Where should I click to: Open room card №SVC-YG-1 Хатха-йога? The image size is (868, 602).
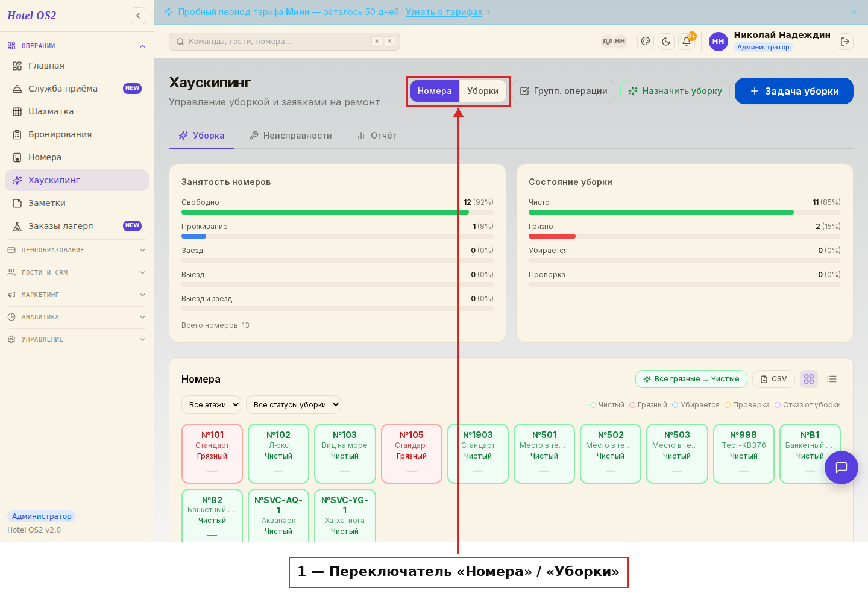[345, 516]
